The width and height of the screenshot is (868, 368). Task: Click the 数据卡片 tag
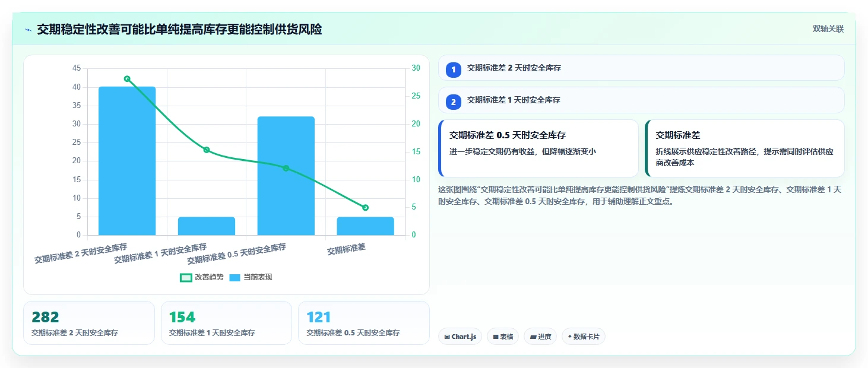tap(584, 337)
